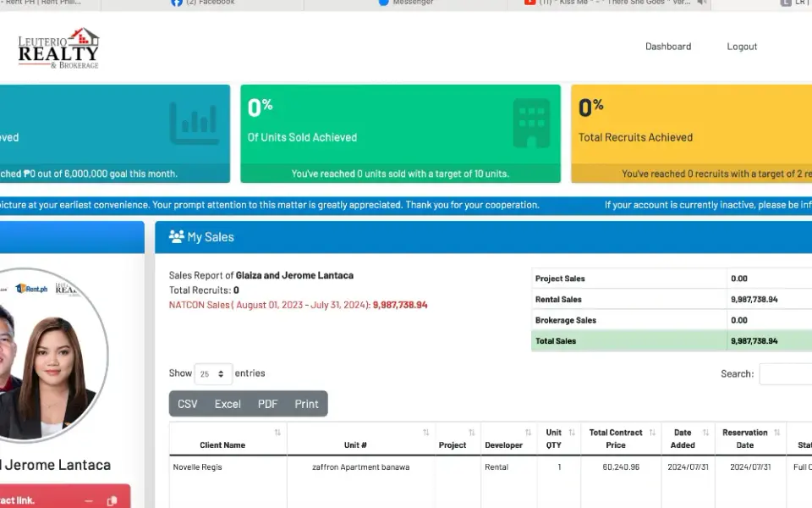Screen dimensions: 812x508
Task: Focus the Search input field
Action: (x=786, y=373)
